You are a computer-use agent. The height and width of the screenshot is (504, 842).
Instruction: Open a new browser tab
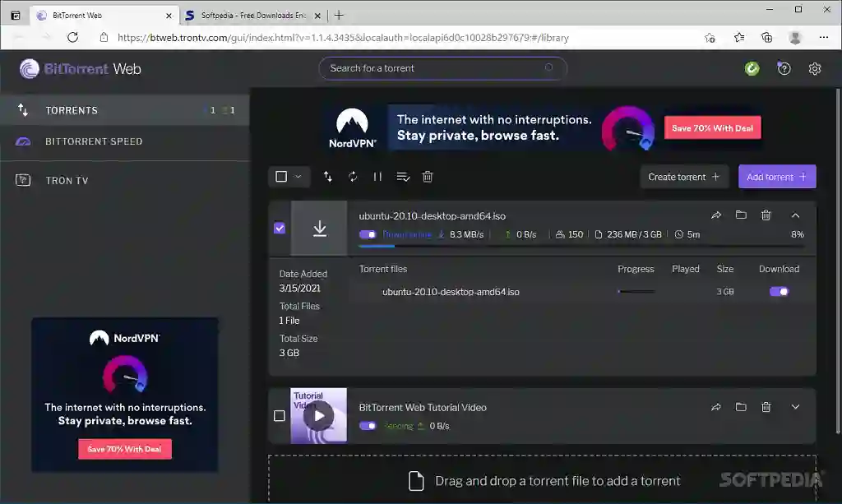pos(338,15)
